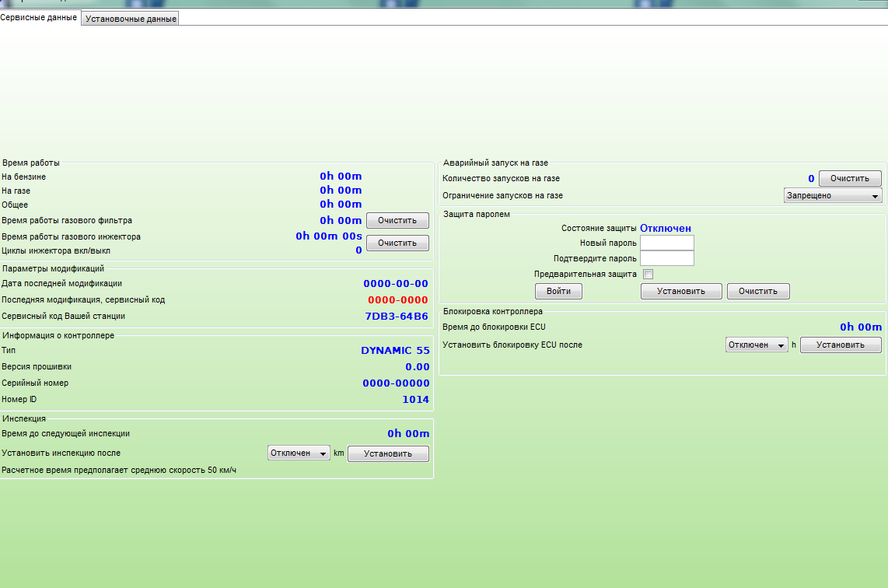Click the Подтвердите пароль input field
The width and height of the screenshot is (888, 588).
(x=666, y=258)
